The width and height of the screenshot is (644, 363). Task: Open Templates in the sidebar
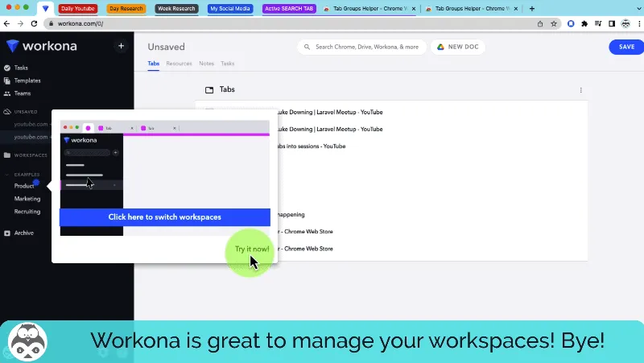(27, 80)
